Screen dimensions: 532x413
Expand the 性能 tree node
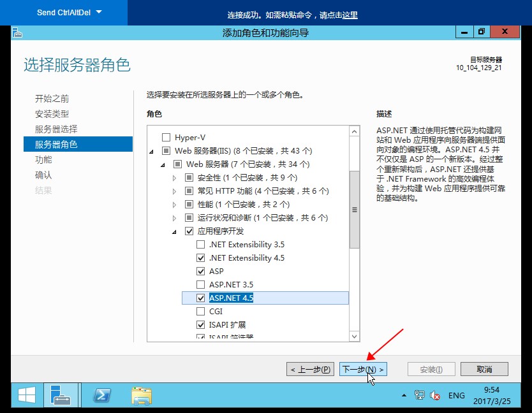pyautogui.click(x=174, y=205)
